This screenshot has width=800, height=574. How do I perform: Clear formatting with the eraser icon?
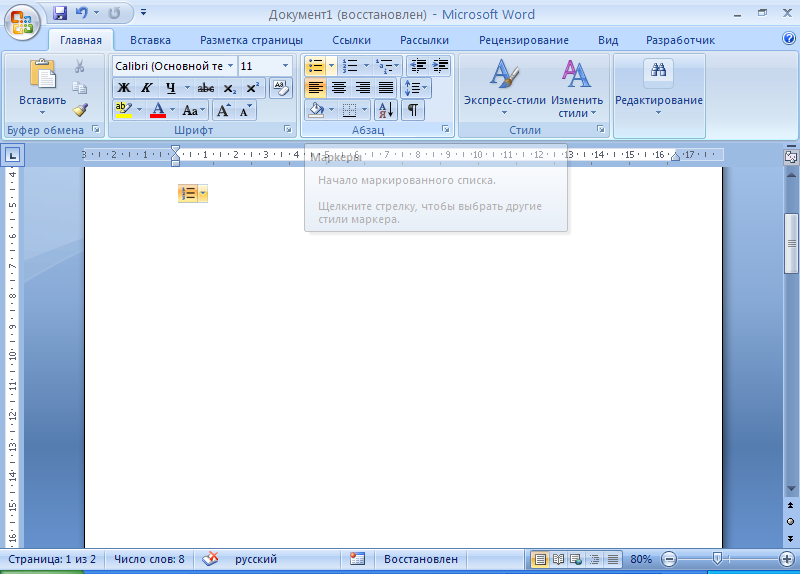(x=281, y=88)
